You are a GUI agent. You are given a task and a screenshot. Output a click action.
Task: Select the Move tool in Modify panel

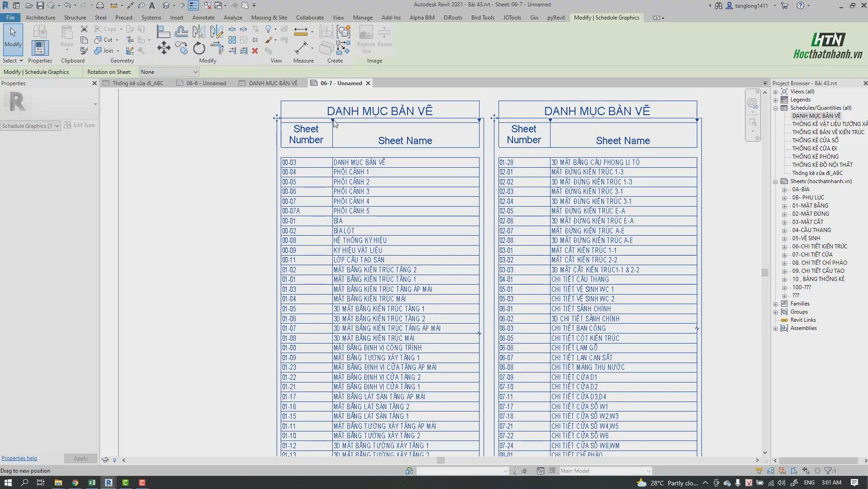coord(163,48)
